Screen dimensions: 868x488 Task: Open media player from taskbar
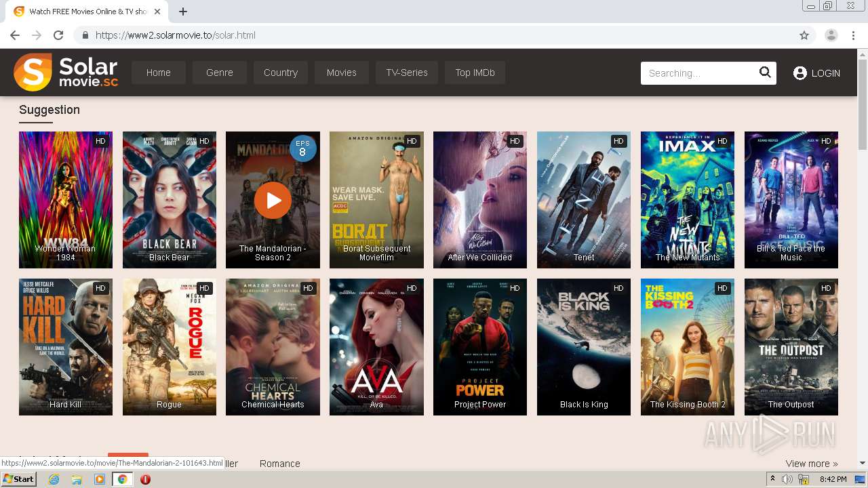(100, 479)
